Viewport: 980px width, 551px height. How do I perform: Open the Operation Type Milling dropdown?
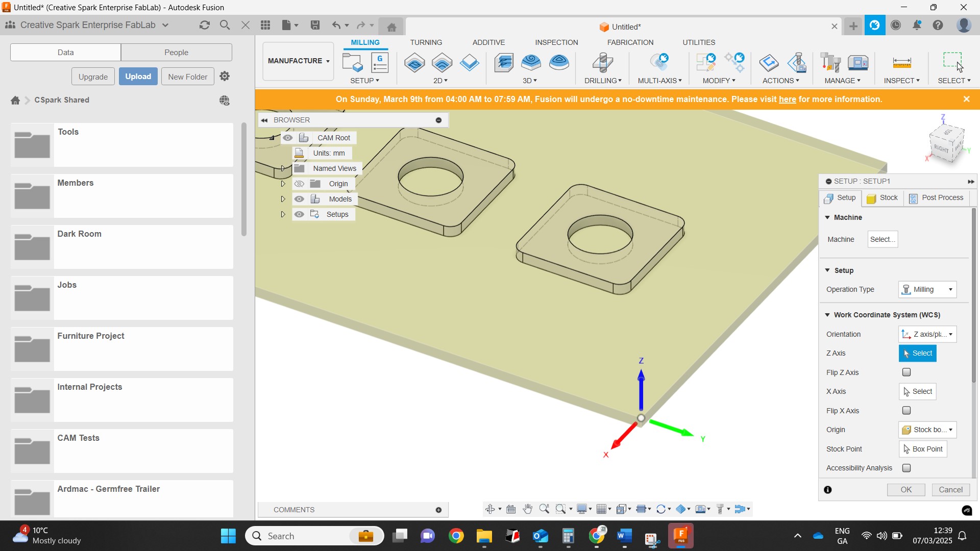tap(927, 289)
